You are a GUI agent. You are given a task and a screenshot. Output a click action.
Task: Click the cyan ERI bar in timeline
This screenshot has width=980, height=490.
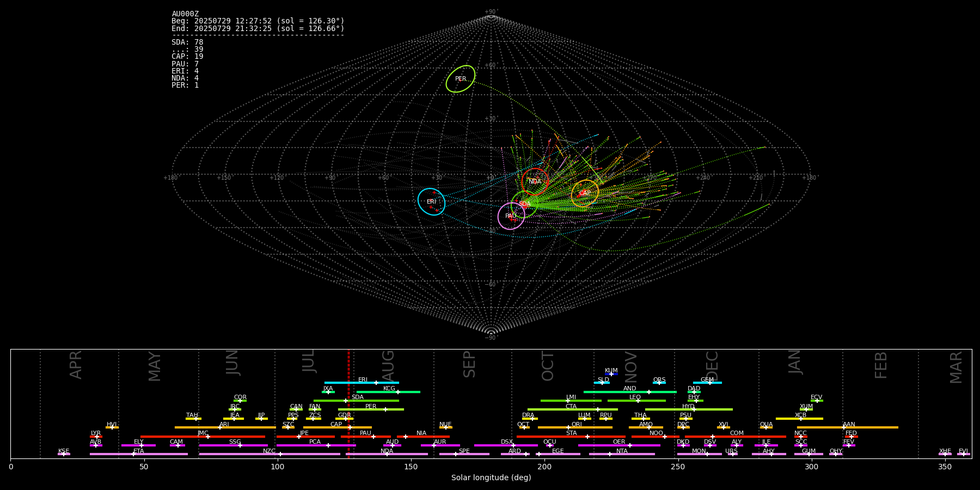click(x=362, y=383)
